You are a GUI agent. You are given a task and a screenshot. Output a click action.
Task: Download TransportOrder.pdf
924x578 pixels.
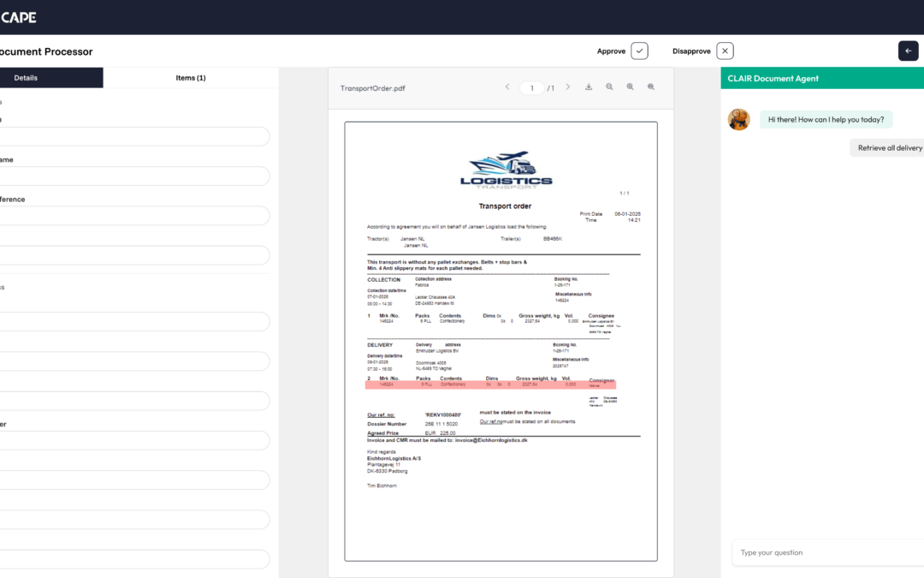(x=589, y=87)
